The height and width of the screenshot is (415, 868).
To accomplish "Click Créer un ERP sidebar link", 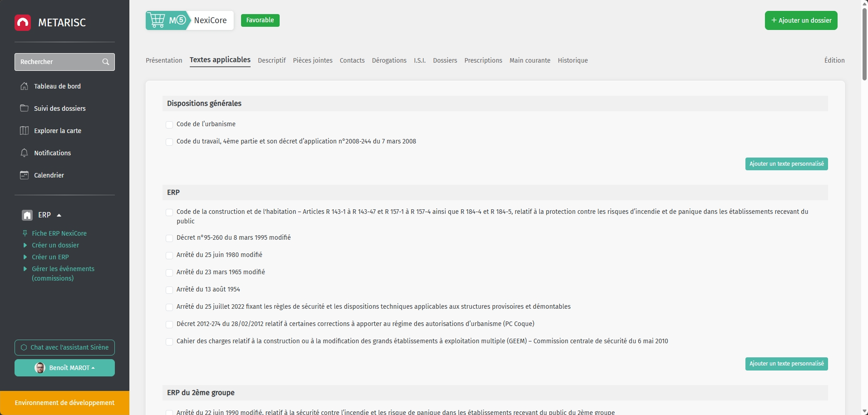I will click(50, 257).
